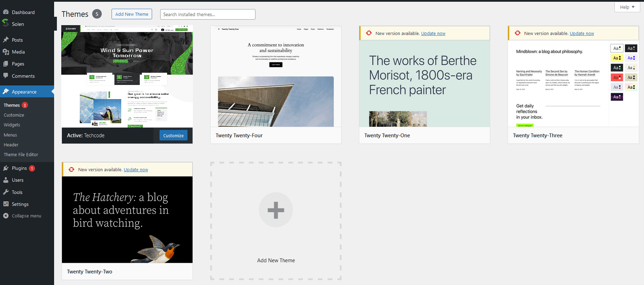Click the Collapse menu arrow icon
Image resolution: width=644 pixels, height=285 pixels.
(x=6, y=216)
